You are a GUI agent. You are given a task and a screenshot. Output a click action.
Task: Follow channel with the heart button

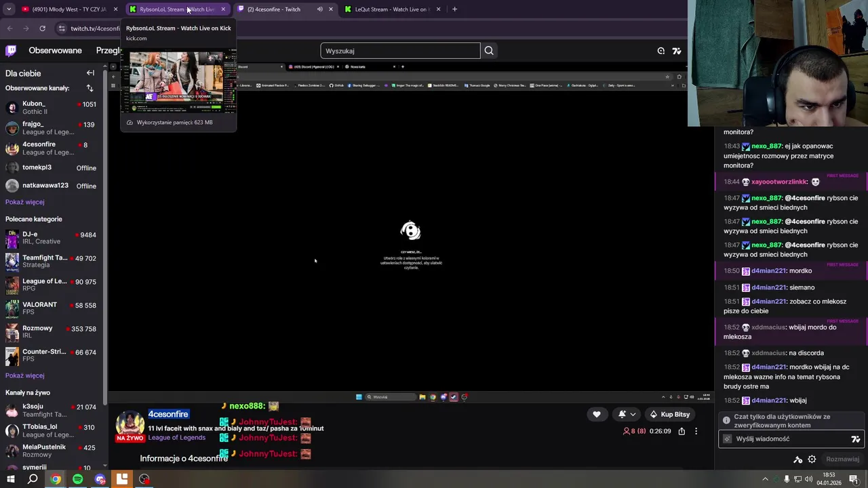click(x=597, y=414)
